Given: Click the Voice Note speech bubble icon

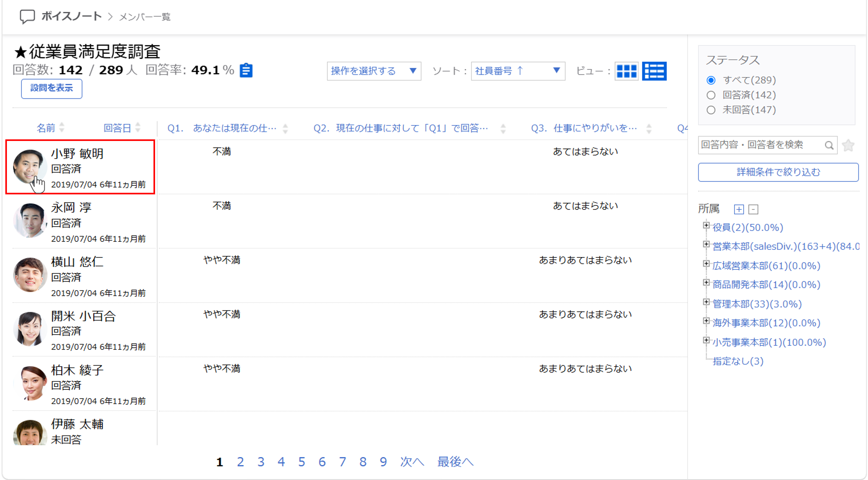Looking at the screenshot, I should point(27,17).
